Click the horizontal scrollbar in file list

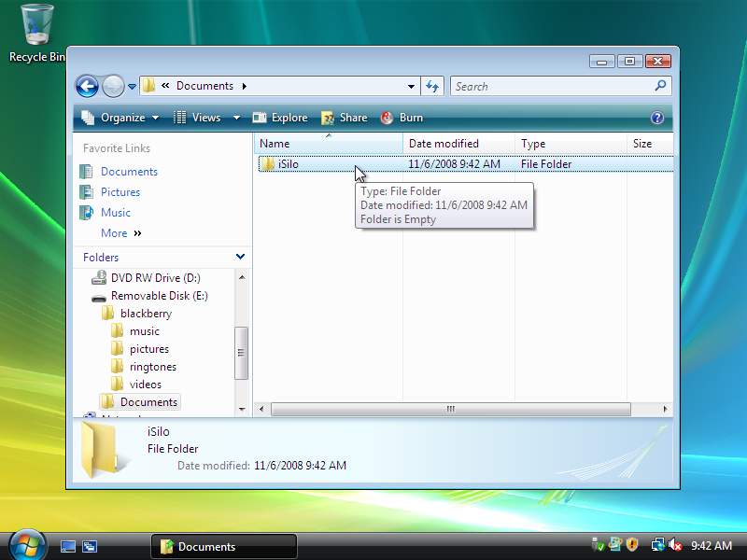(x=450, y=409)
